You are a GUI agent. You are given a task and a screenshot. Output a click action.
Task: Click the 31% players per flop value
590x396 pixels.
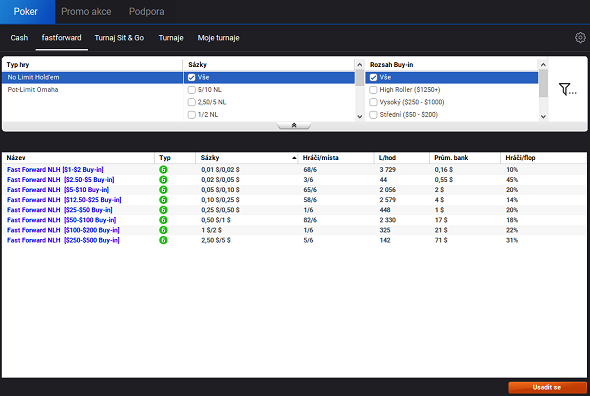point(512,240)
